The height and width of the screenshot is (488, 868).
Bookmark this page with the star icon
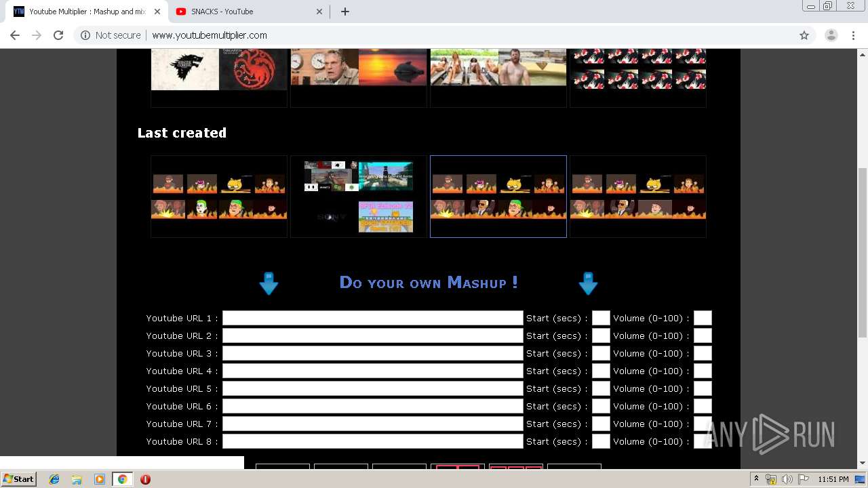(x=804, y=35)
